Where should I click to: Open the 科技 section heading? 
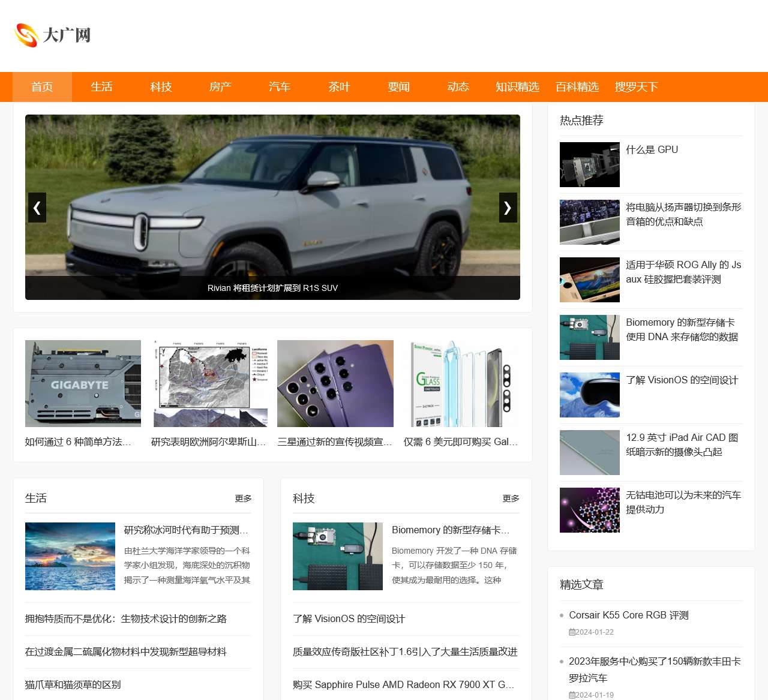[x=304, y=498]
